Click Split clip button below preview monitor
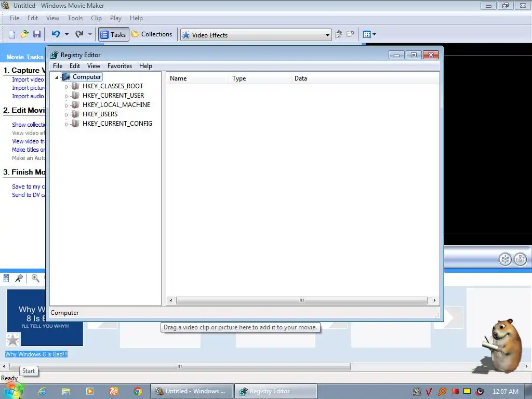Screen dimensions: 532x399 (x=505, y=260)
